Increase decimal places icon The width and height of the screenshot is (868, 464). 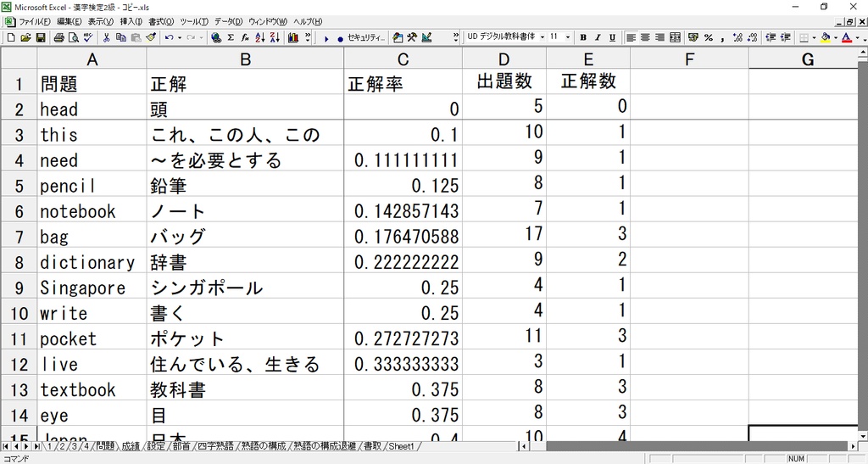(737, 37)
